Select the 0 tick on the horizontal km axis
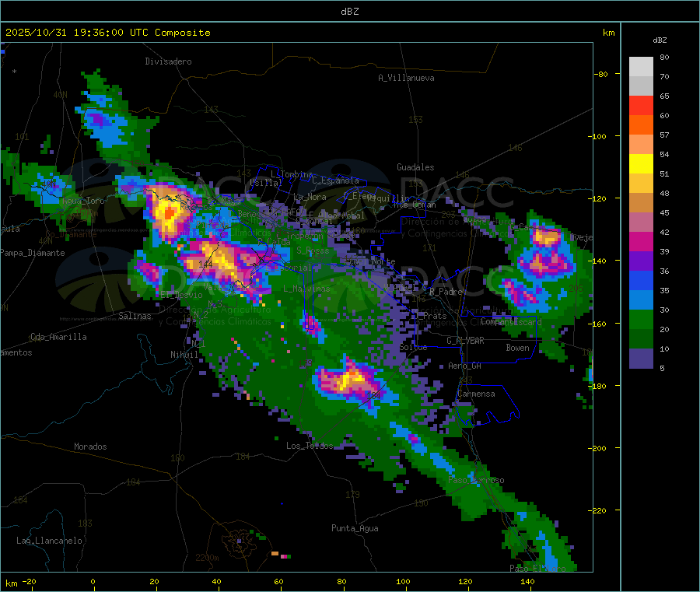Screen dimensions: 700x592 click(x=93, y=582)
